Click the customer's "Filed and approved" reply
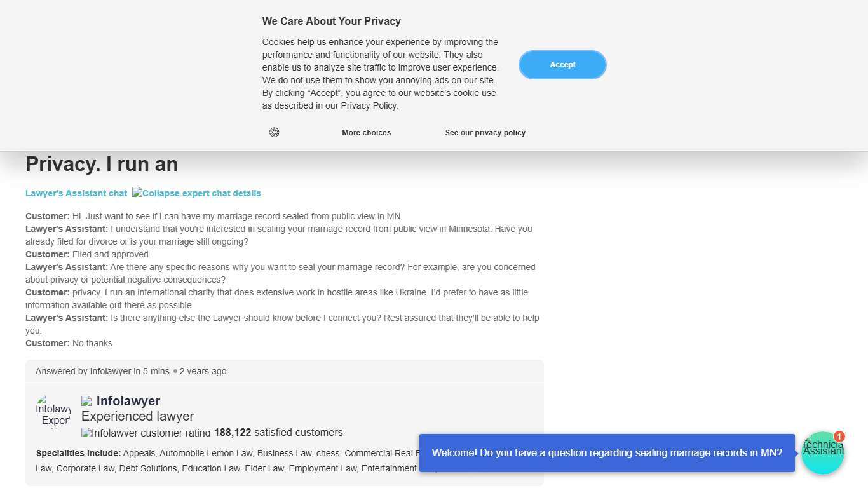This screenshot has width=868, height=488. coord(110,254)
